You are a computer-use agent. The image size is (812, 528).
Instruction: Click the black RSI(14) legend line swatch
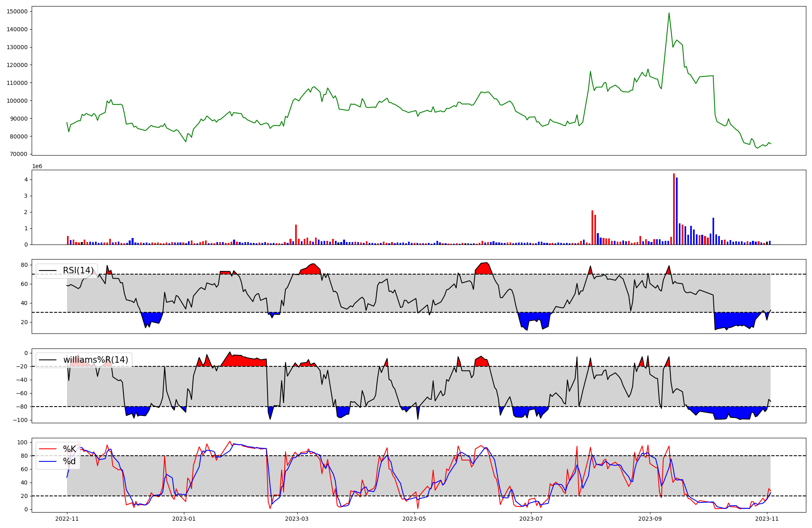pyautogui.click(x=48, y=270)
